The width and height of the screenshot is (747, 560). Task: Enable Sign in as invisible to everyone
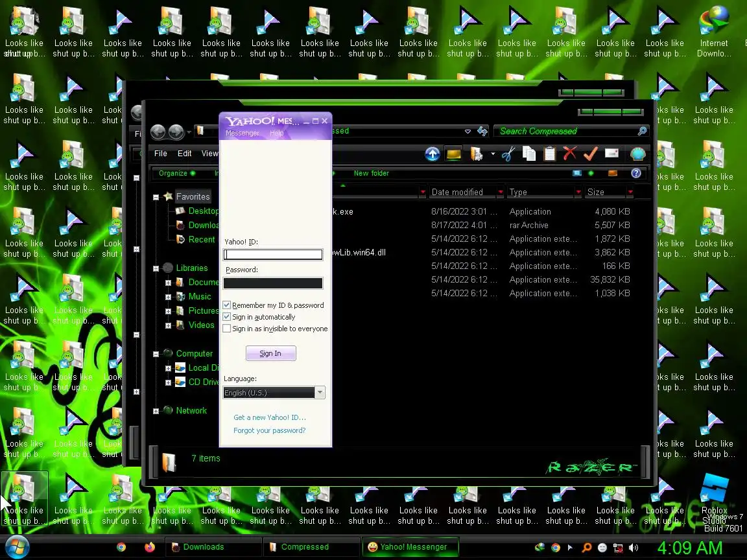[227, 329]
